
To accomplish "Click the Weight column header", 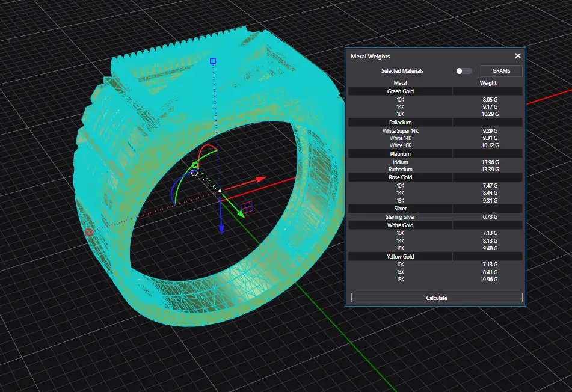I will (488, 82).
